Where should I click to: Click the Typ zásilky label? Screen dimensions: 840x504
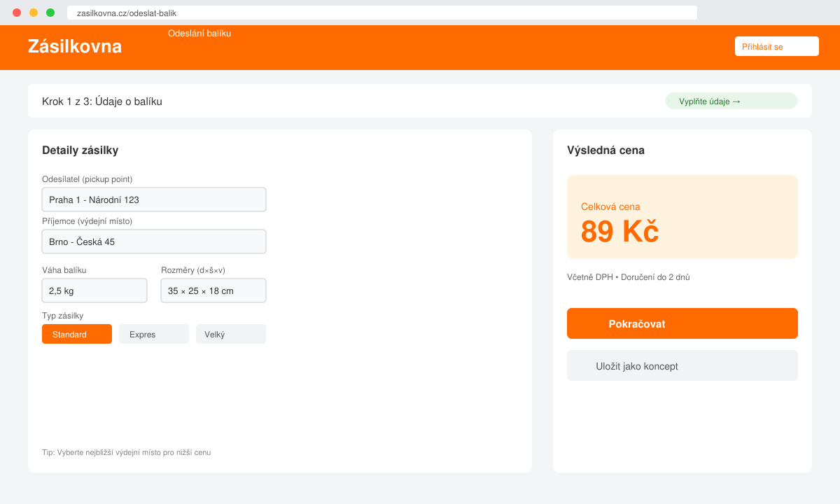pyautogui.click(x=63, y=316)
